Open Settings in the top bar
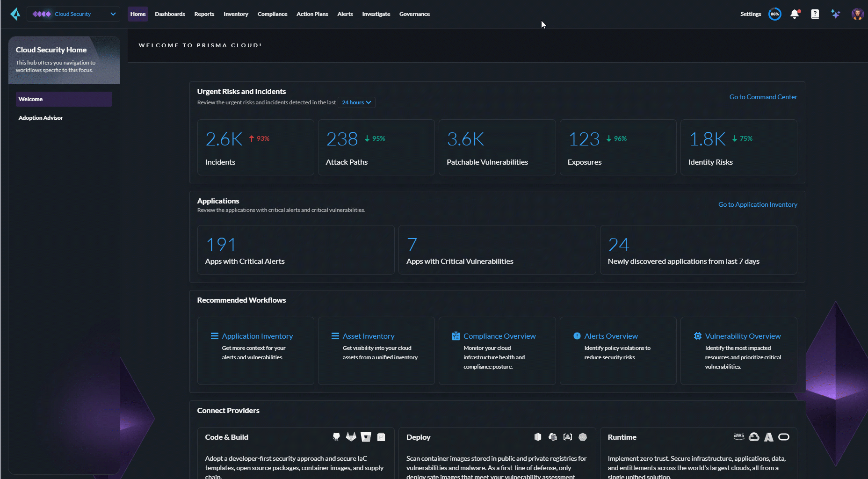868x479 pixels. click(751, 14)
